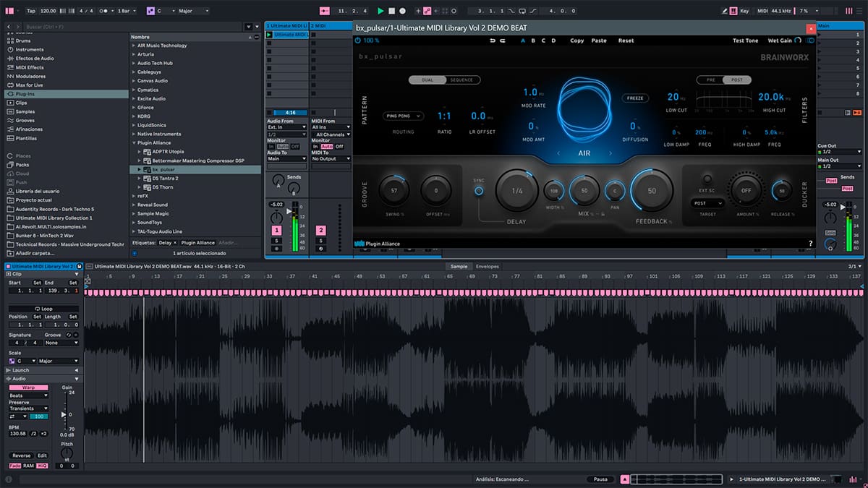Click Copy in the bx_pulsar toolbar
868x488 pixels.
coord(577,40)
